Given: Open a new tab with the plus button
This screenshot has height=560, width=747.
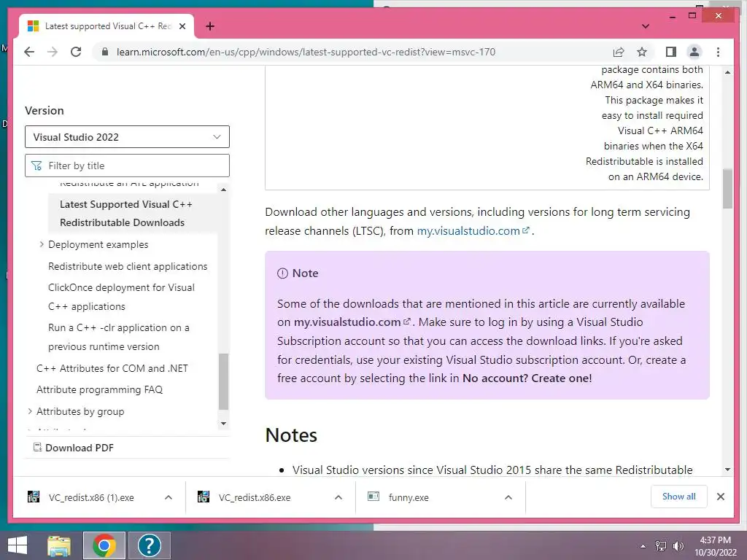Looking at the screenshot, I should [210, 26].
